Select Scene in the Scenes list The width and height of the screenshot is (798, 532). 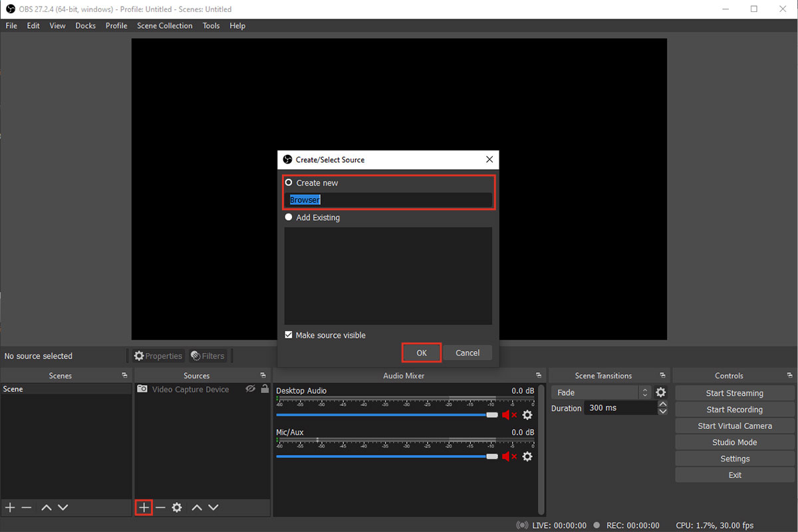point(66,389)
